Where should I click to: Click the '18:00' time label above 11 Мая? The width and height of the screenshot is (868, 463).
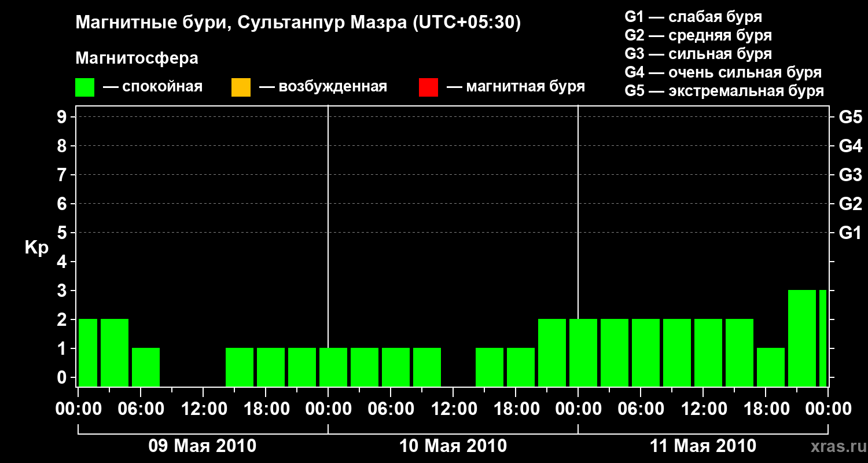[x=766, y=409]
